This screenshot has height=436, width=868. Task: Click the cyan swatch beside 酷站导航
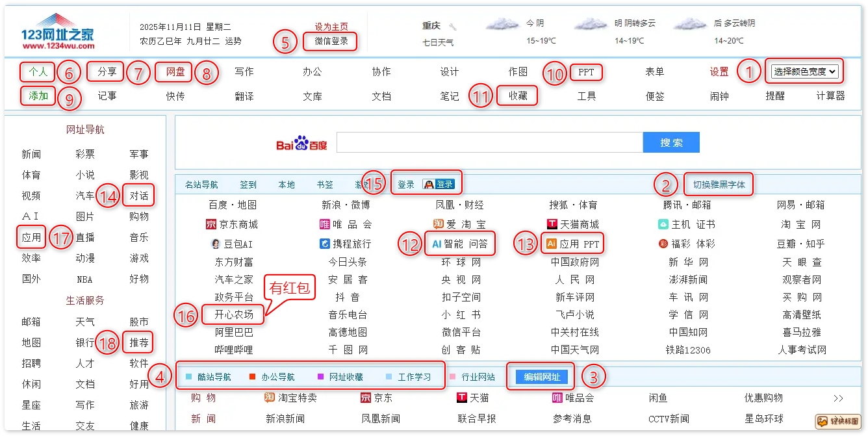point(188,377)
